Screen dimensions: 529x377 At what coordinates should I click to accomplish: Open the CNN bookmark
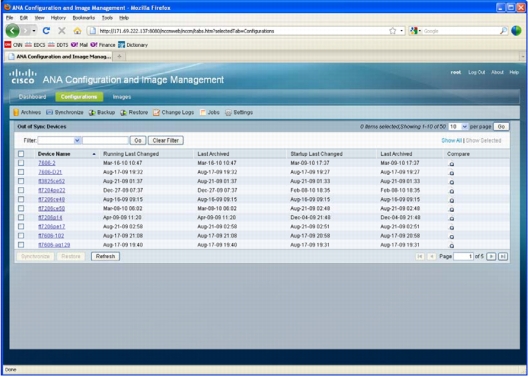pyautogui.click(x=13, y=45)
